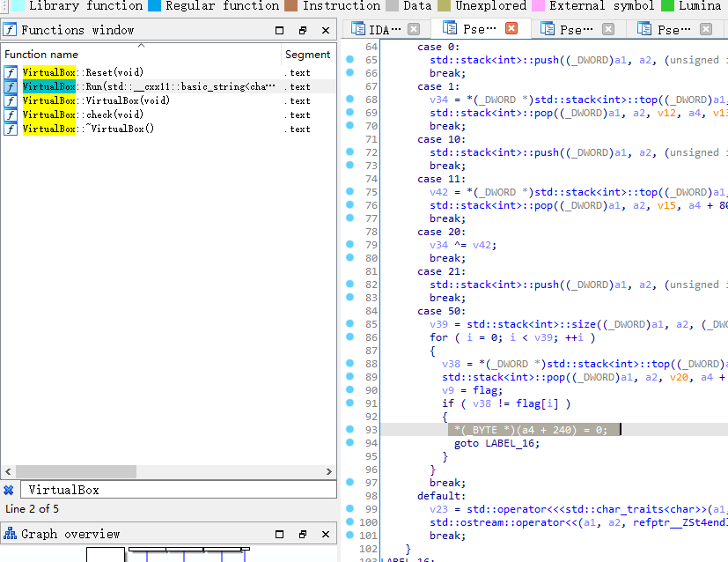This screenshot has width=728, height=562.
Task: Click the Unexplored legend color swatch
Action: tap(444, 5)
